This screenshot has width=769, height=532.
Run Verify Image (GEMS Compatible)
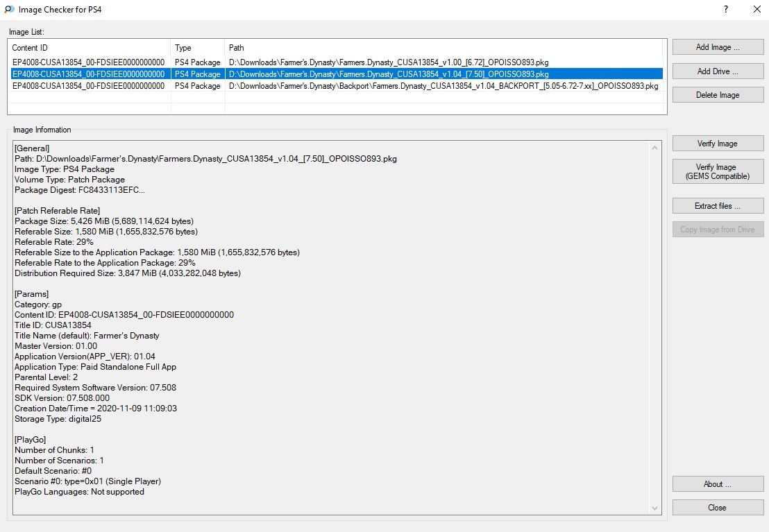click(x=718, y=171)
